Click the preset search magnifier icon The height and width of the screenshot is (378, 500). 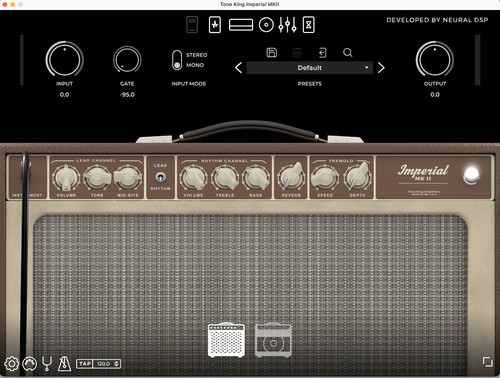(x=348, y=53)
